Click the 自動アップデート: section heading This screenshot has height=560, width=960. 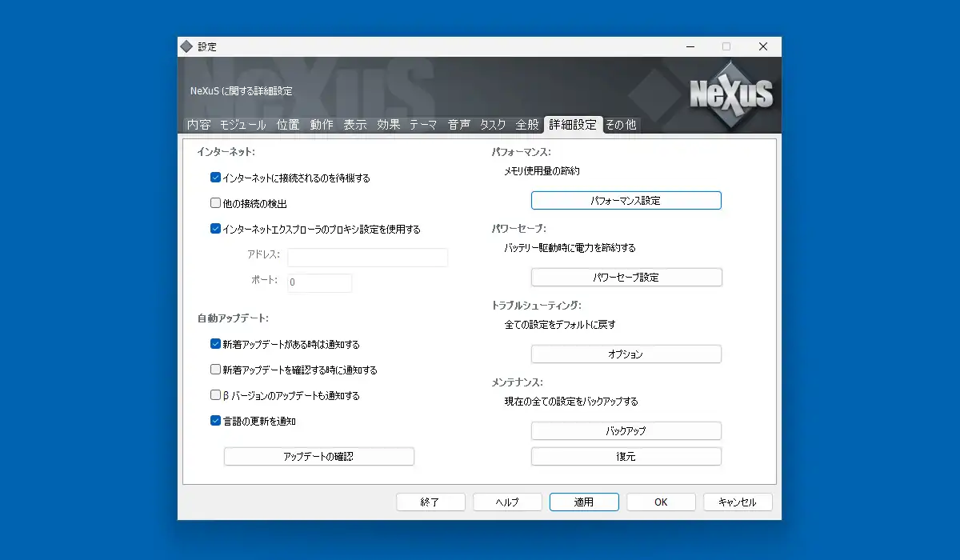pyautogui.click(x=233, y=318)
